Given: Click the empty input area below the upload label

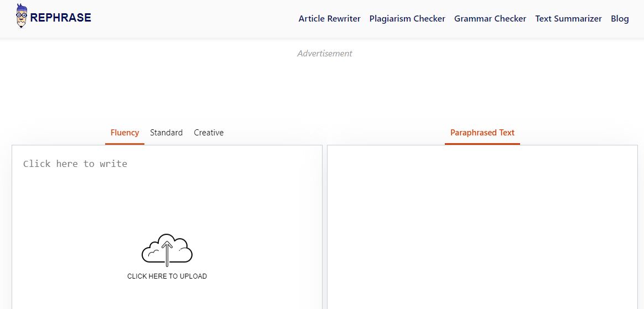Looking at the screenshot, I should point(167,296).
